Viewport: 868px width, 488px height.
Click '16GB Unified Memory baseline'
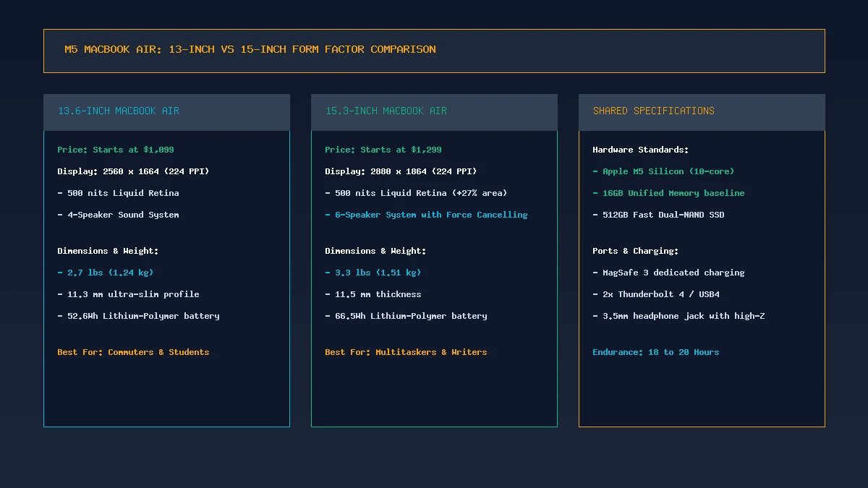pos(668,193)
